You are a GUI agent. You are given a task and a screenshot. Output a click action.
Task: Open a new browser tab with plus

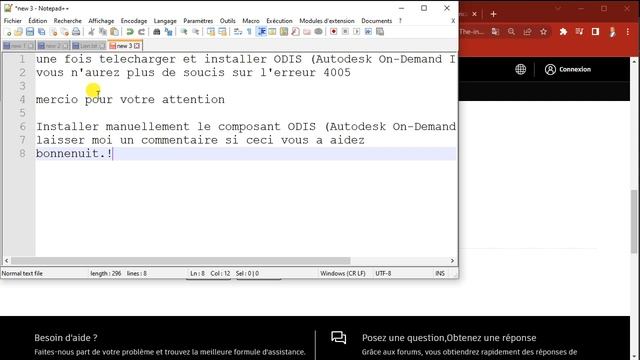click(x=493, y=14)
